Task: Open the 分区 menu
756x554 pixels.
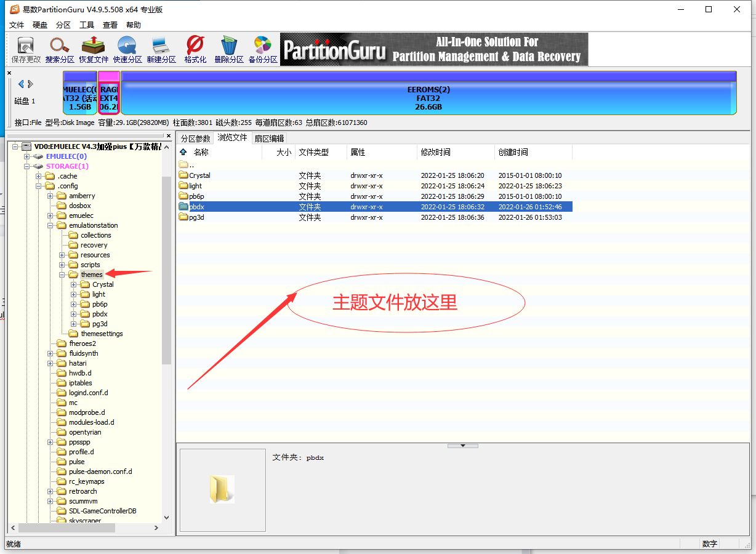Action: 63,25
